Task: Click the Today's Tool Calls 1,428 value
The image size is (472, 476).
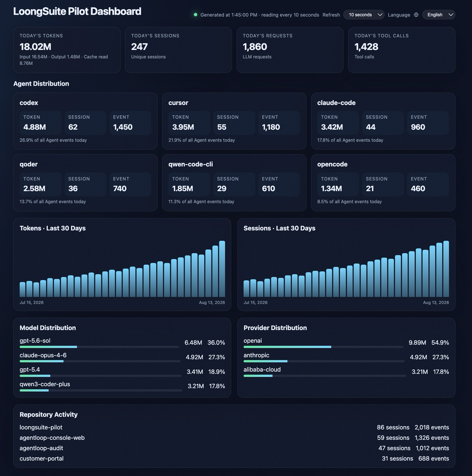Action: 366,47
